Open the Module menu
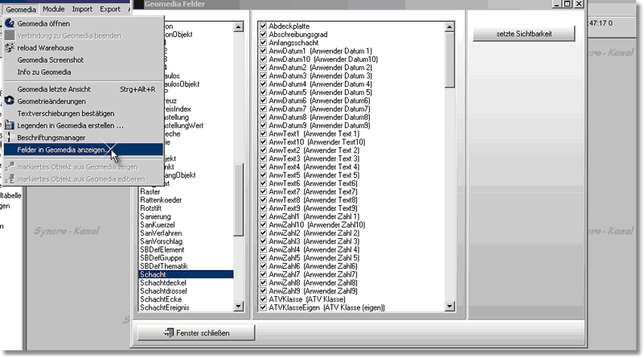Screen dimensions: 644x358 (x=54, y=8)
